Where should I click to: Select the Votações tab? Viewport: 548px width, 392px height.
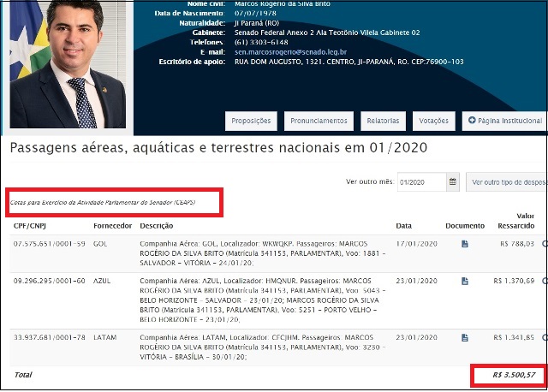(433, 122)
